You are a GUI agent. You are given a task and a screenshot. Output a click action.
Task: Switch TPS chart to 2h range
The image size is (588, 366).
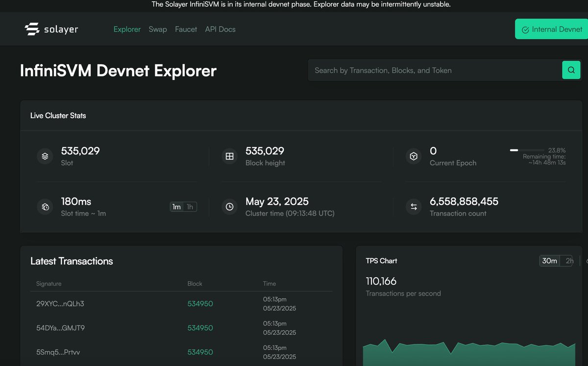(569, 261)
